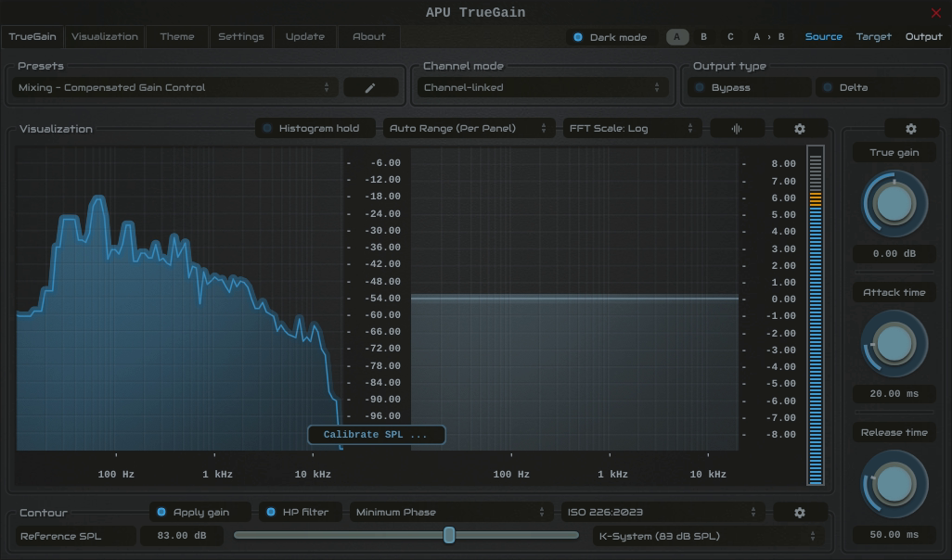Screen dimensions: 952x560
Task: Open ISO 226:2023 contour dropdown
Action: (663, 513)
